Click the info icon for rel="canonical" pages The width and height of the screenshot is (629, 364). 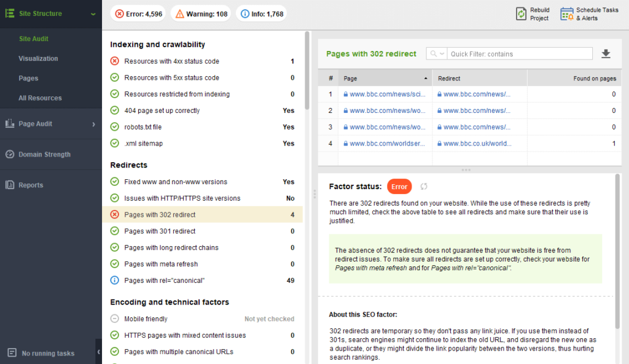114,281
